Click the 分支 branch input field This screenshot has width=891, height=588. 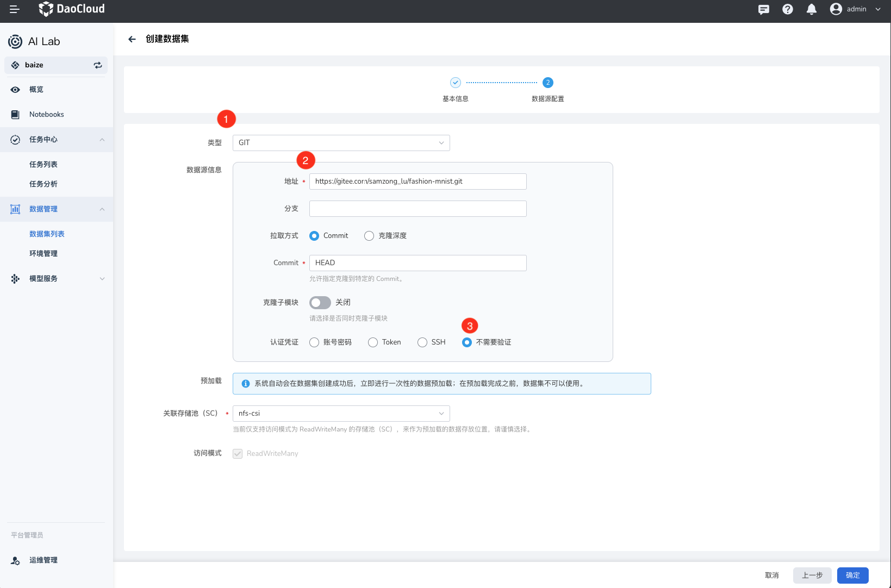[x=418, y=209]
